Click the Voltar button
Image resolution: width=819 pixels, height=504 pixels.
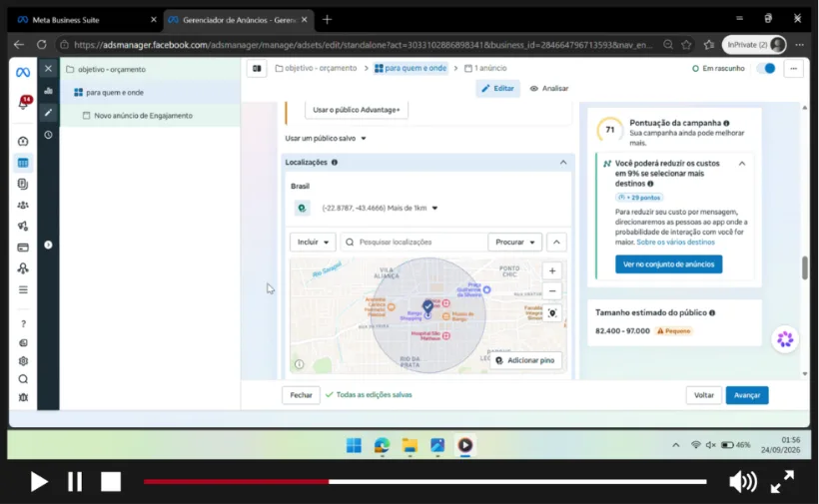pos(703,395)
